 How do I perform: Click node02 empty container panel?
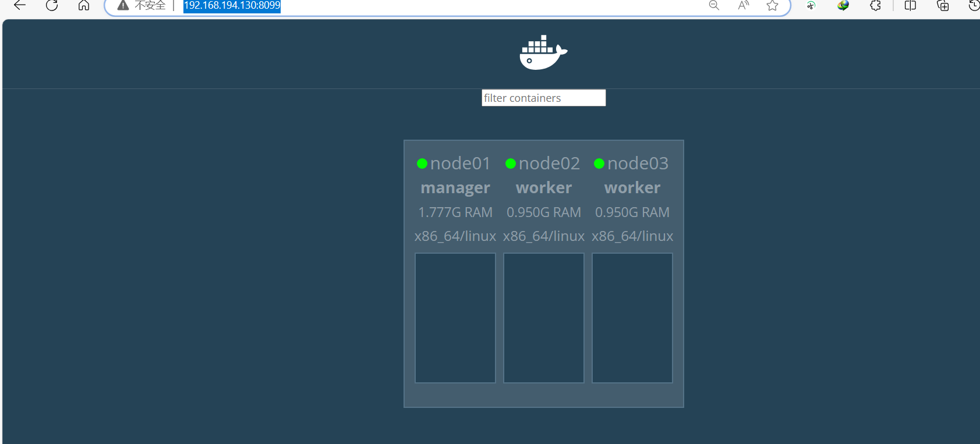pyautogui.click(x=544, y=318)
